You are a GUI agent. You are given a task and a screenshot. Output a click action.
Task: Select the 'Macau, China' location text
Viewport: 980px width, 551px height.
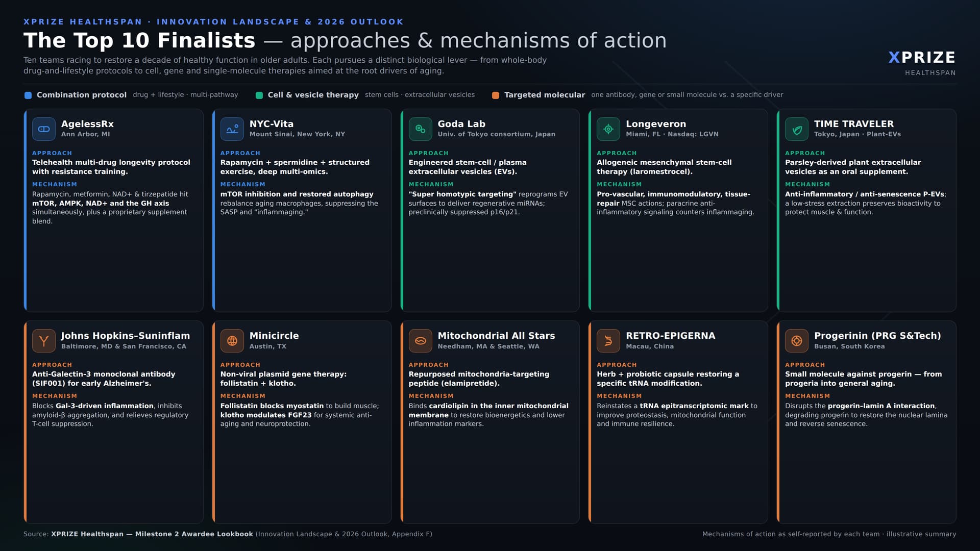click(650, 346)
